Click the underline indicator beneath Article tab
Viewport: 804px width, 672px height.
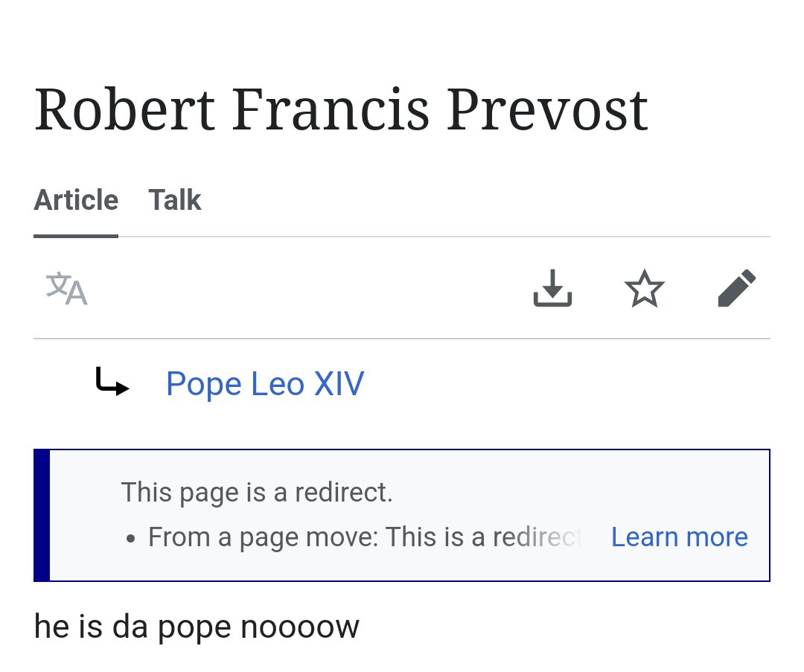(76, 236)
